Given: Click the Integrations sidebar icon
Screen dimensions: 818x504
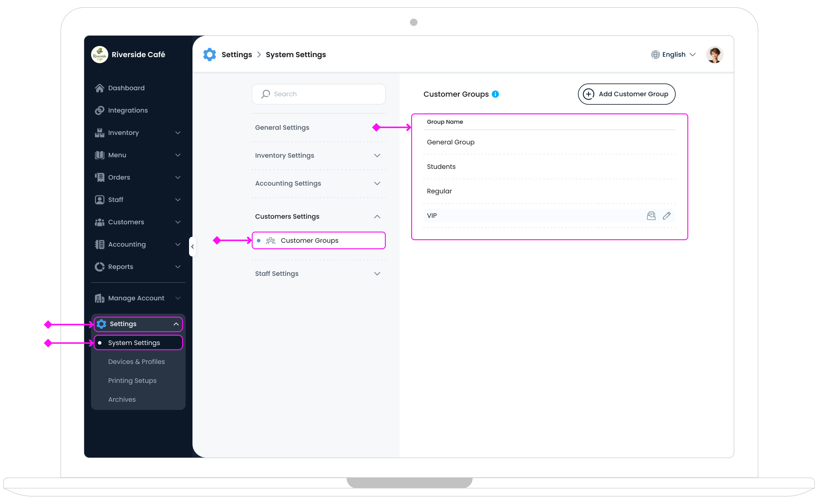Looking at the screenshot, I should pyautogui.click(x=99, y=110).
